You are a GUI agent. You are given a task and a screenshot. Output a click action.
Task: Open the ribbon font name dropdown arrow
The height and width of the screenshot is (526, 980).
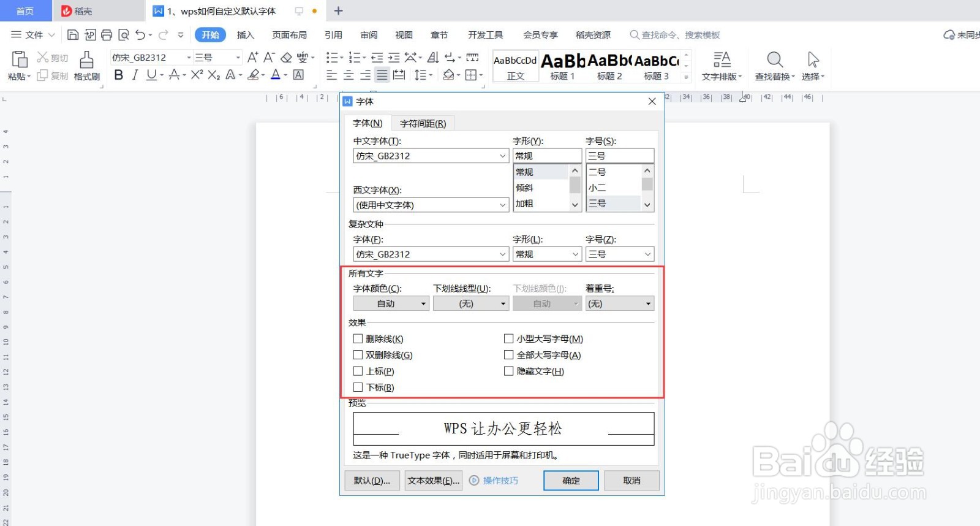(x=189, y=58)
